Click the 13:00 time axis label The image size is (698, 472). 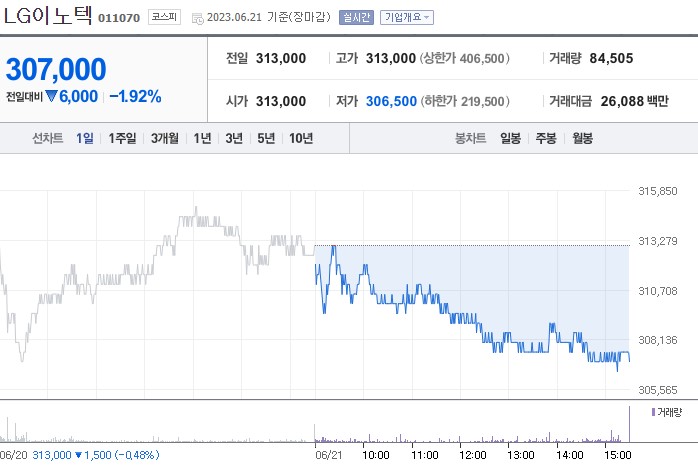tap(521, 455)
